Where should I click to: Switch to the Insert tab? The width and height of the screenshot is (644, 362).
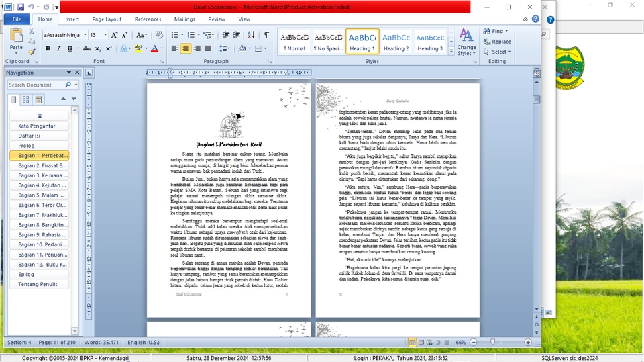click(x=72, y=19)
